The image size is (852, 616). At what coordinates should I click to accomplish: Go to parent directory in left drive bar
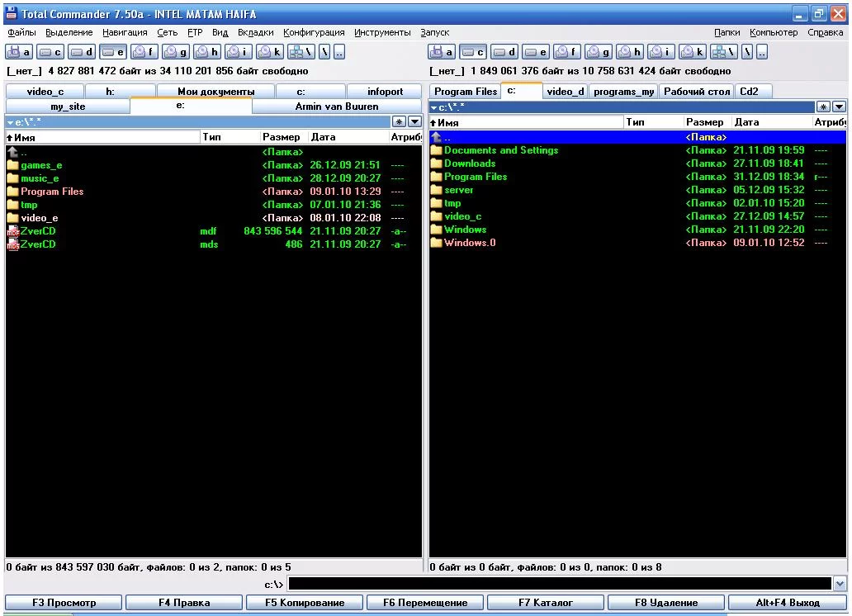(x=339, y=52)
